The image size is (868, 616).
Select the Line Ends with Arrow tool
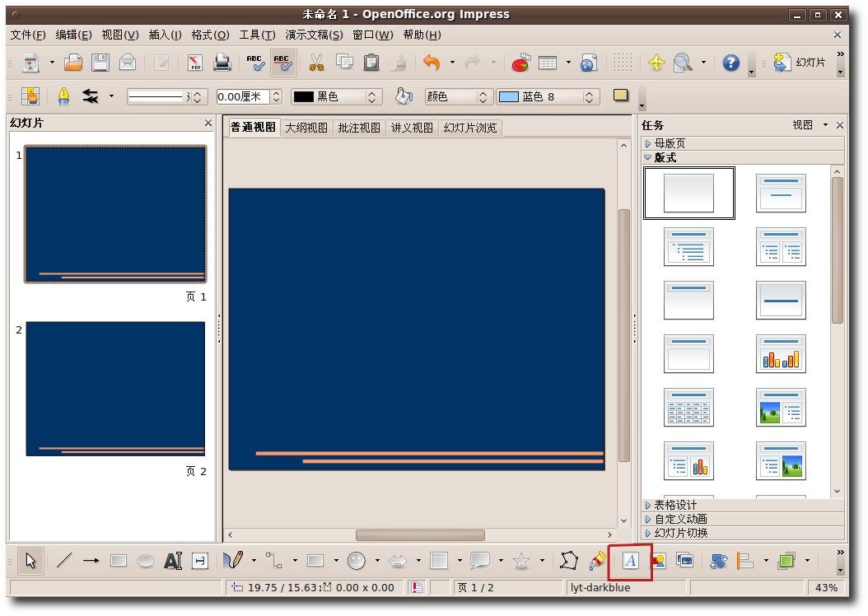pyautogui.click(x=91, y=561)
